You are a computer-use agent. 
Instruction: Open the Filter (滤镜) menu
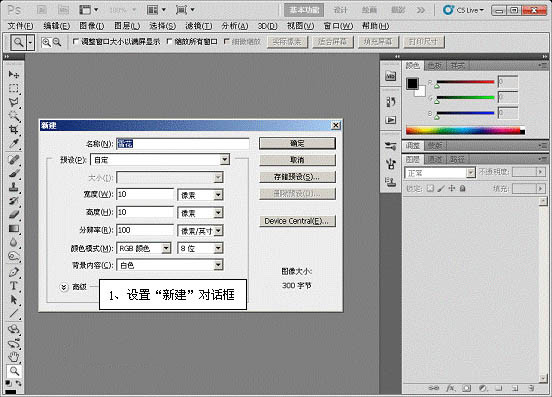point(199,26)
